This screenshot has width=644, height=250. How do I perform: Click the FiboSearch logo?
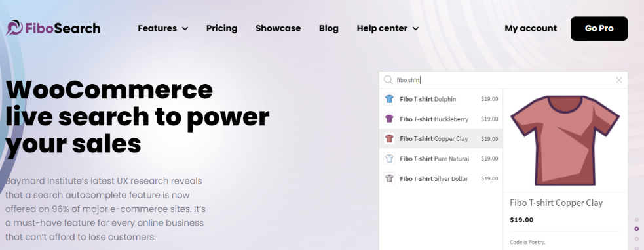point(53,28)
